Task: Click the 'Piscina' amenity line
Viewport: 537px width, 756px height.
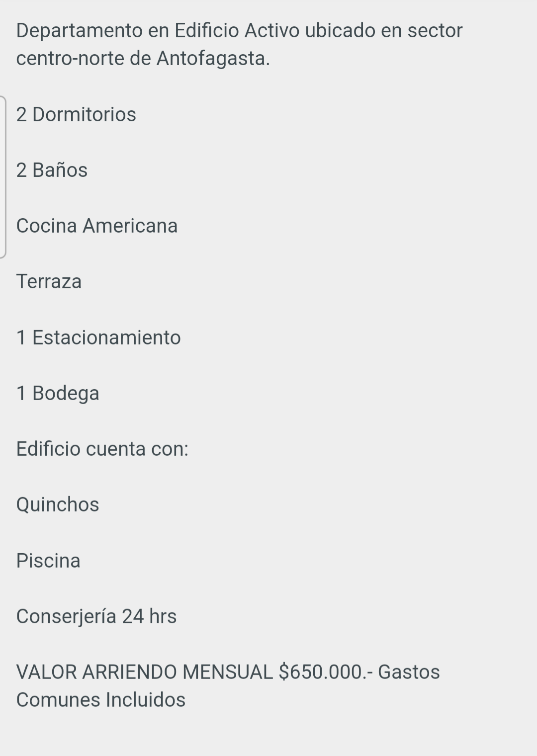Action: [48, 561]
